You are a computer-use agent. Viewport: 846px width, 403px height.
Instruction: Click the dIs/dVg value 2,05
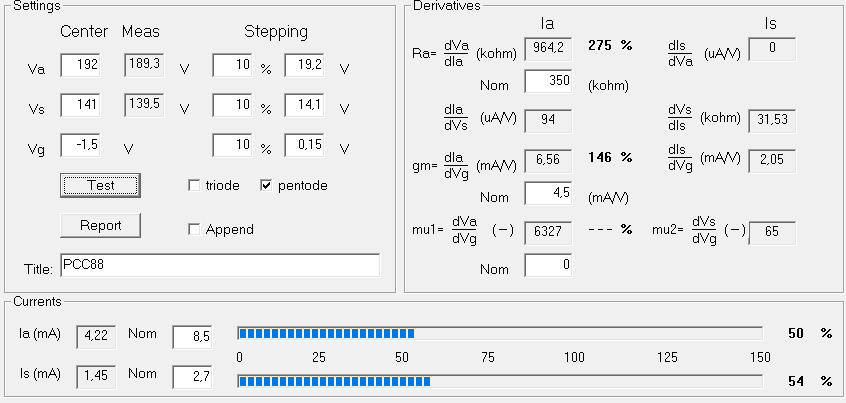(772, 161)
